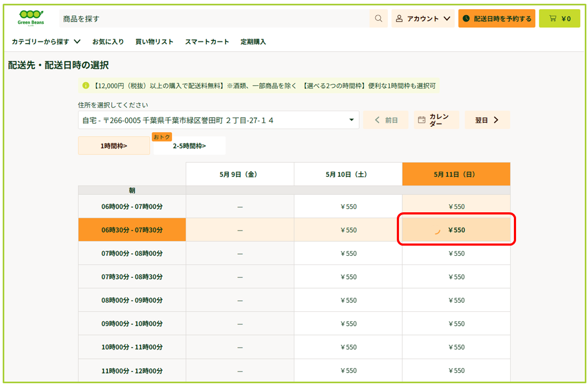The height and width of the screenshot is (387, 588).
Task: Click the スマートカート navigation link
Action: [x=207, y=41]
